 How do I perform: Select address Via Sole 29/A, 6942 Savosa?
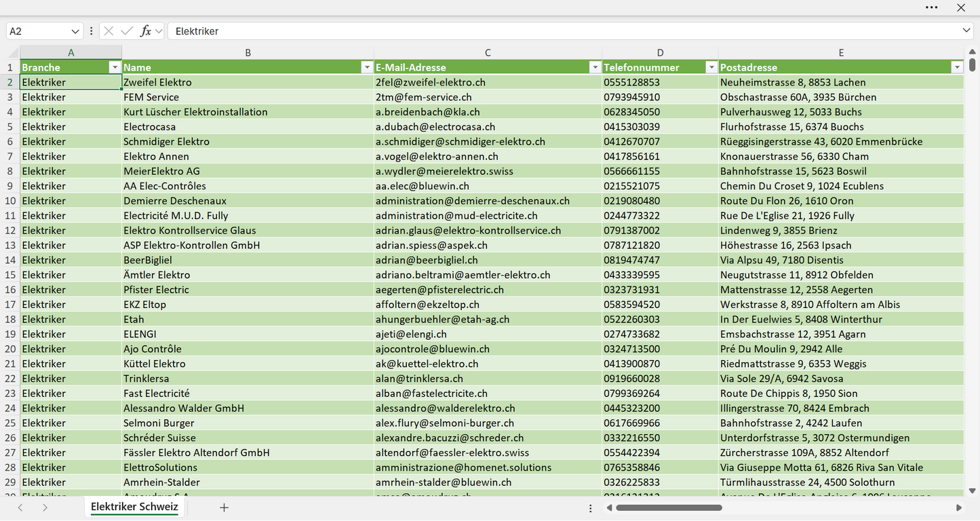[841, 379]
